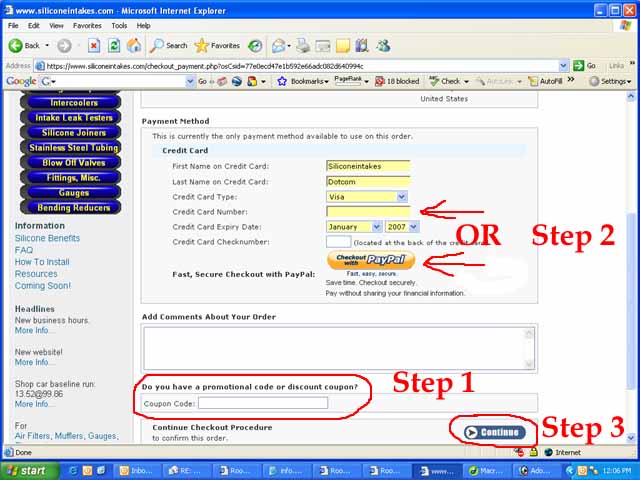This screenshot has width=640, height=480.
Task: Stop page loading with red X icon
Action: pos(94,45)
